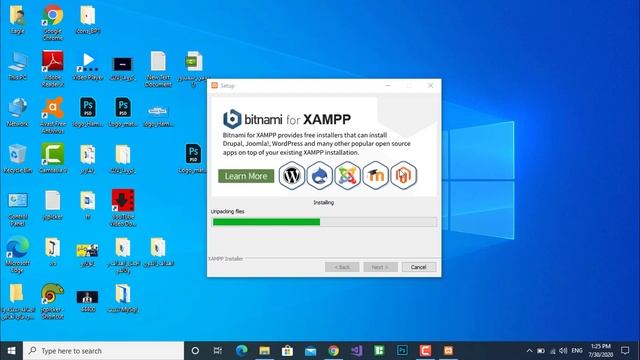Viewport: 640px width, 360px height.
Task: Open the Windows Start menu
Action: click(x=11, y=351)
